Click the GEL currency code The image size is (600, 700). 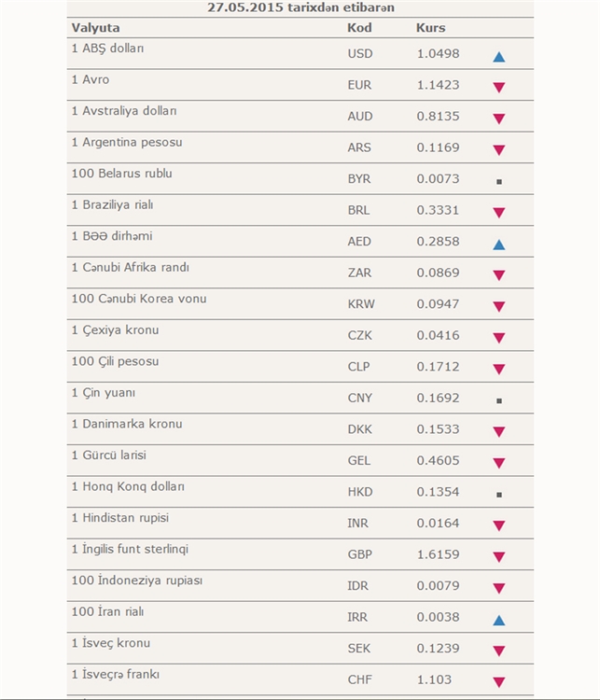click(x=359, y=460)
